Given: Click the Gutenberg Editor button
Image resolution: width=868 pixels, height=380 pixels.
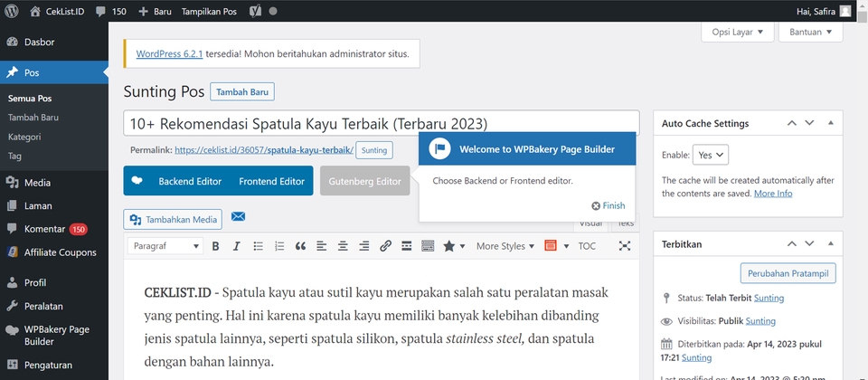Looking at the screenshot, I should coord(364,181).
